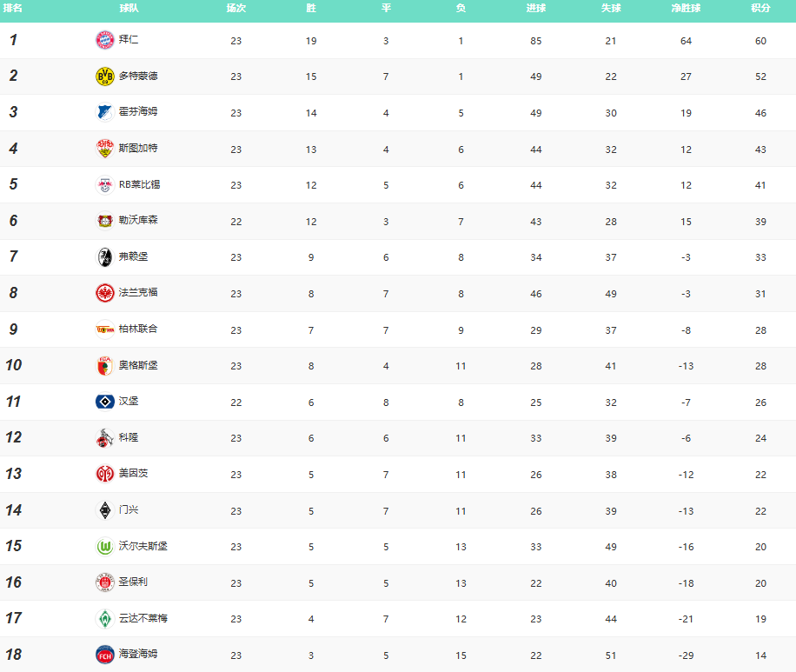Click rank number 13 for 美因茨
The height and width of the screenshot is (672, 796).
click(x=13, y=474)
